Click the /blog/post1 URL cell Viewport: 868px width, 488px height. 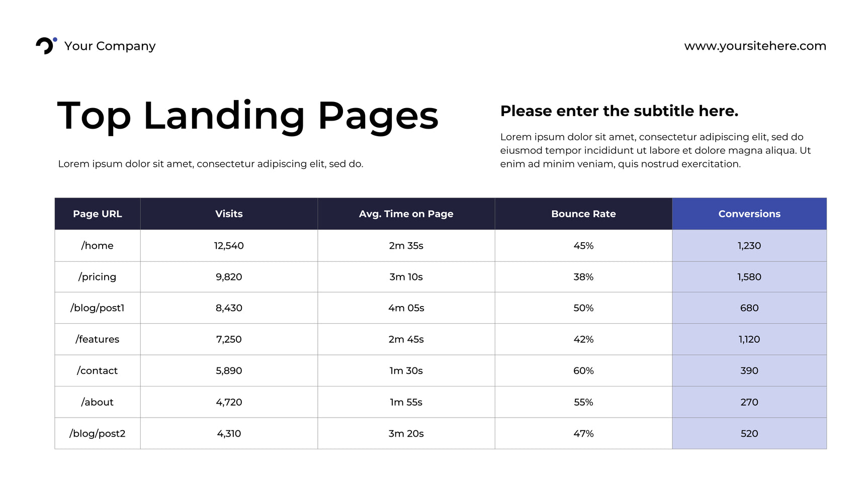pos(97,308)
